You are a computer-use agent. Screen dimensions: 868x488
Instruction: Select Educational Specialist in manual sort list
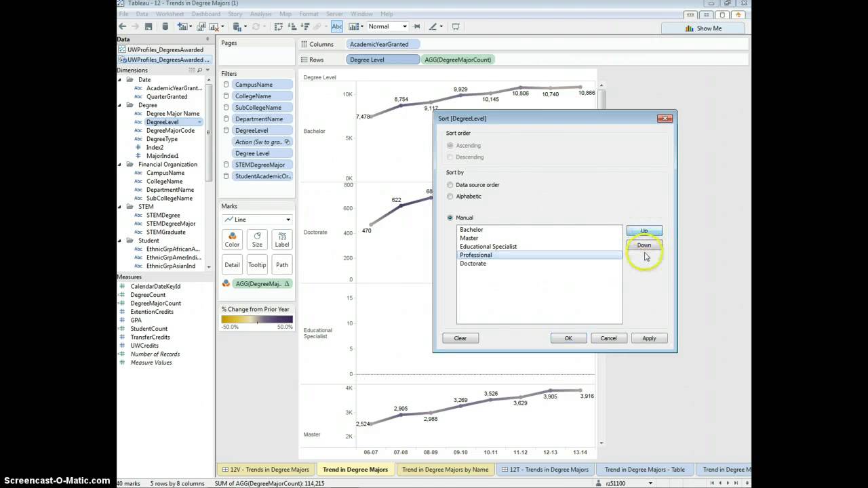[539, 247]
